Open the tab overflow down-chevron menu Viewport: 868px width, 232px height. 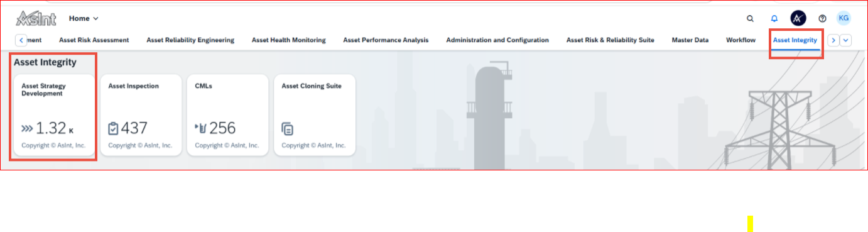[x=846, y=40]
